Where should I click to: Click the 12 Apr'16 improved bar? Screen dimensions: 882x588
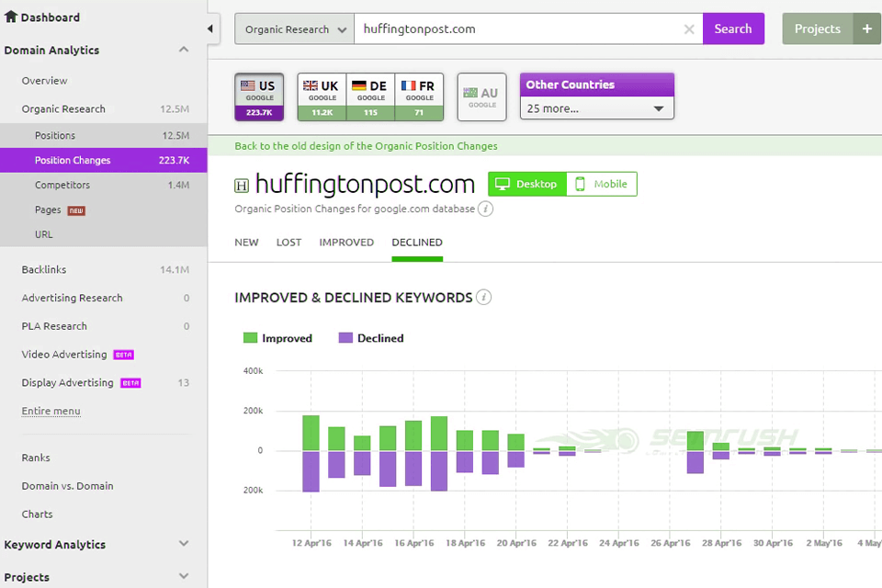point(311,433)
